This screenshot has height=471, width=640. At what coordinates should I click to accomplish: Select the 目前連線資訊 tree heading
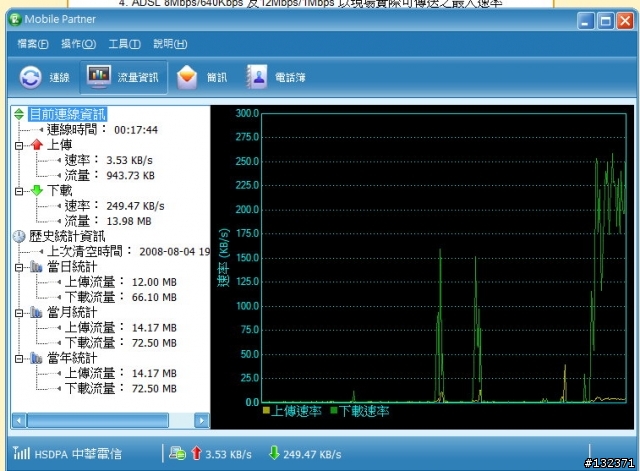67,114
